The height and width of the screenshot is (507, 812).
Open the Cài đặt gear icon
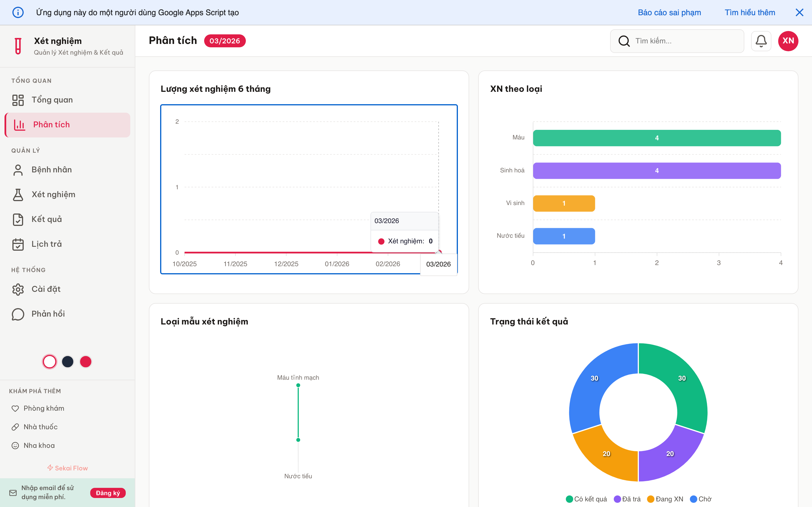[x=18, y=289]
